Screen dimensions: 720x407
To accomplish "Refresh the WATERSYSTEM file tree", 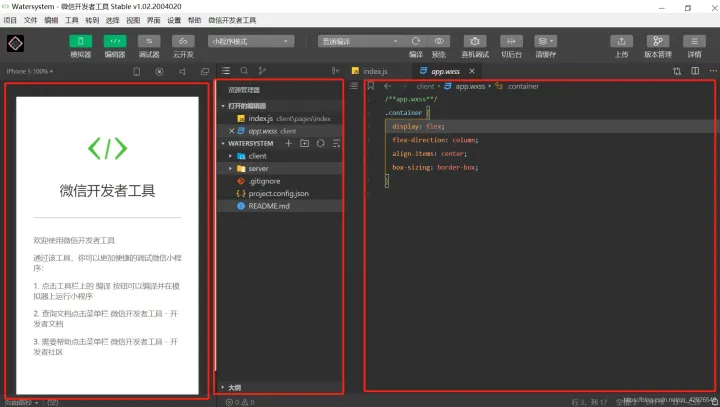I will [321, 143].
